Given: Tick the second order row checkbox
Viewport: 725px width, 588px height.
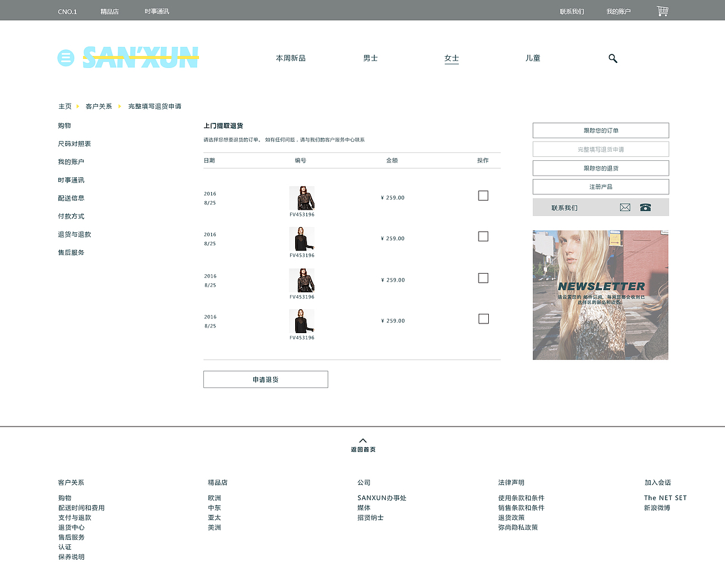Looking at the screenshot, I should pos(483,236).
